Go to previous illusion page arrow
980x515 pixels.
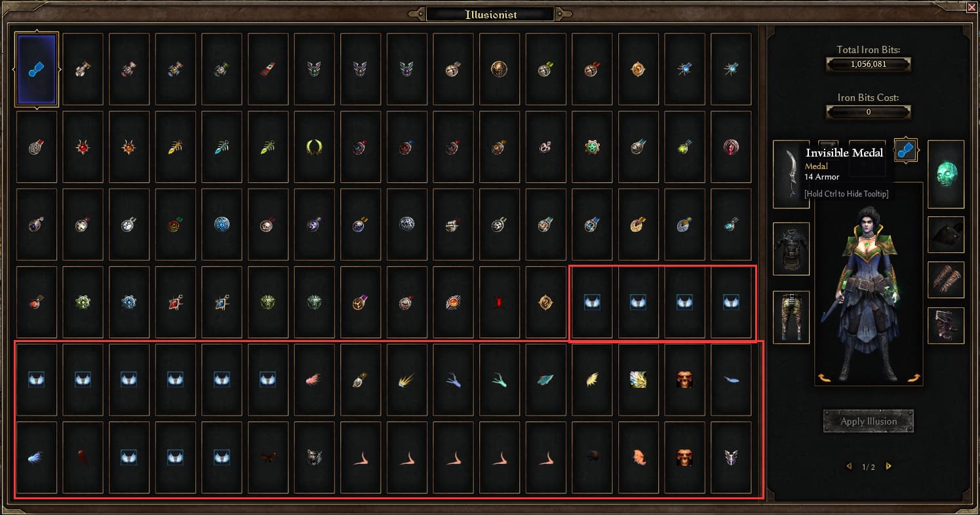849,467
